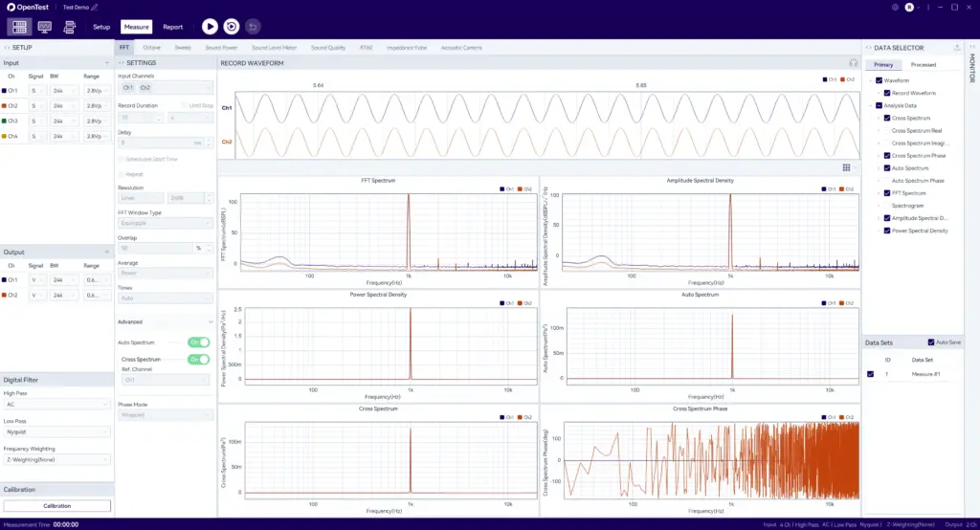Click the Start measurement play button
Image resolution: width=980 pixels, height=530 pixels.
(210, 27)
